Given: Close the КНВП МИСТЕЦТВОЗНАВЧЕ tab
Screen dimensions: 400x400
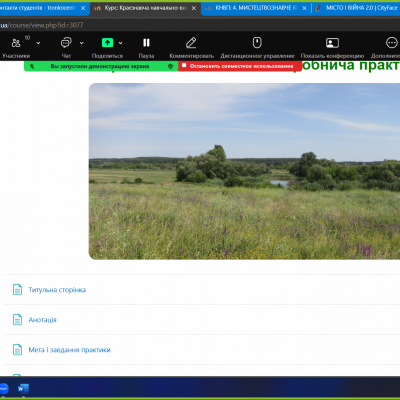Looking at the screenshot, I should 304,8.
